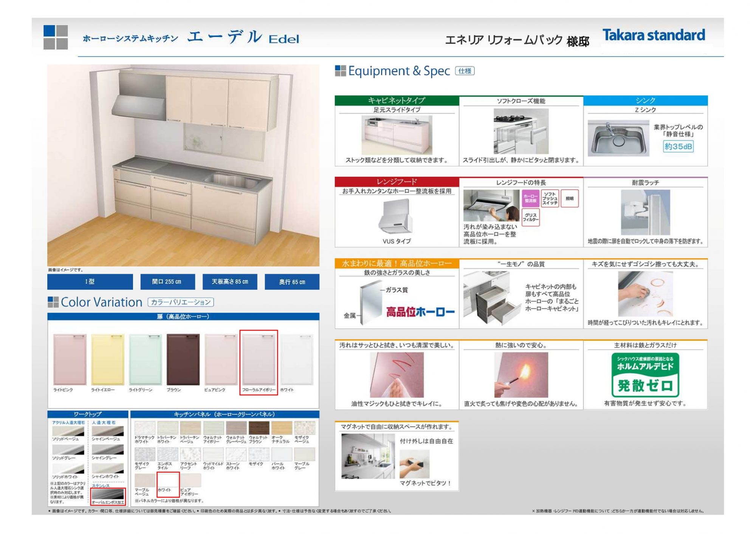This screenshot has height=534, width=756.
Task: Select トラバーチンベージュ kitchen panel swatch
Action: point(191,428)
